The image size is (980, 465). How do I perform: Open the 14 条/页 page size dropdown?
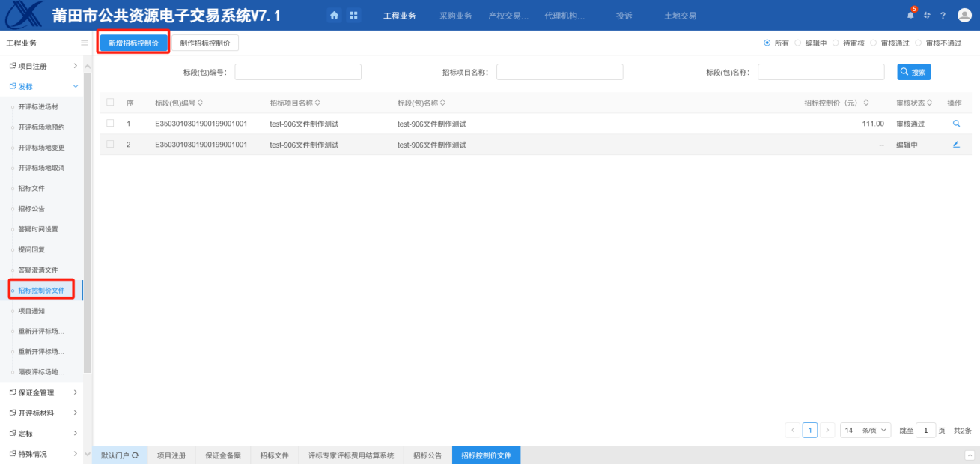(x=865, y=431)
